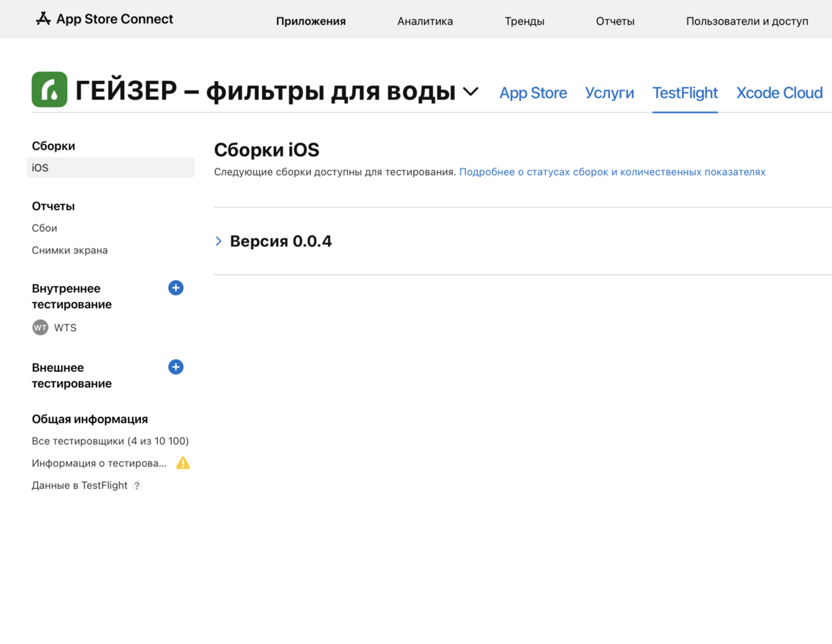This screenshot has height=644, width=832.
Task: Select iOS under Сборки in sidebar
Action: pyautogui.click(x=111, y=168)
